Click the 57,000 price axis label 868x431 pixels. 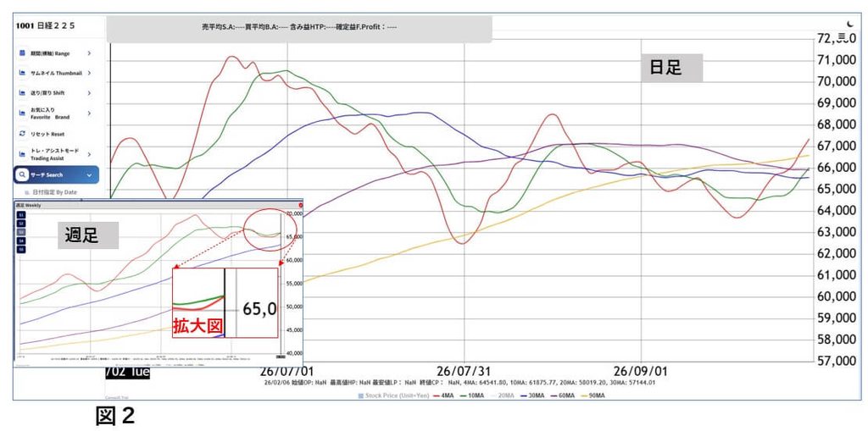837,362
